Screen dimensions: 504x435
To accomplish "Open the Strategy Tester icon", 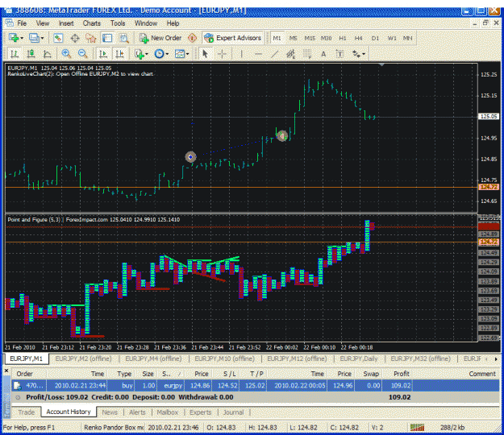I will coord(124,38).
